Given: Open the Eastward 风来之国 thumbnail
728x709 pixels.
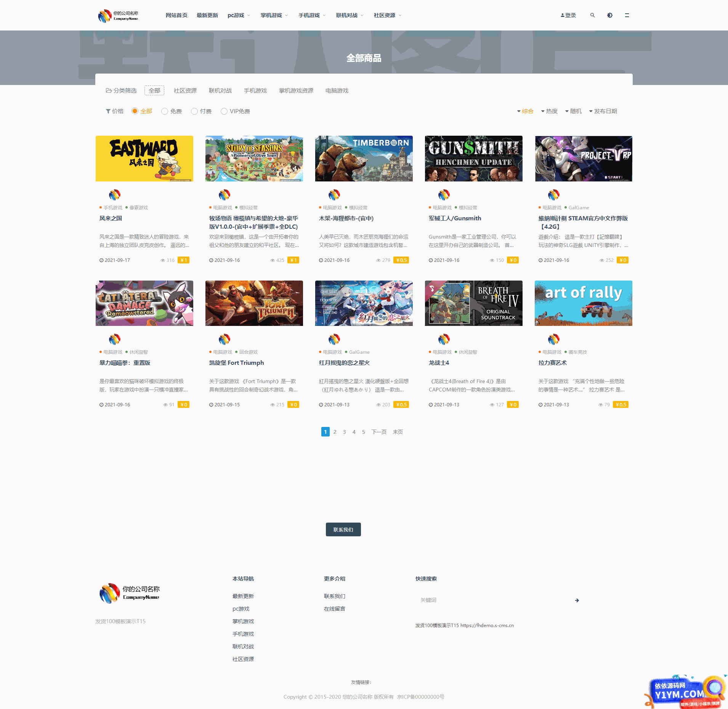Looking at the screenshot, I should tap(144, 159).
